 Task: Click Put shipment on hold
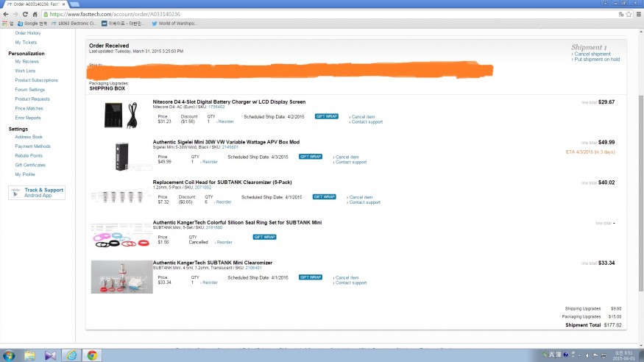coord(597,60)
